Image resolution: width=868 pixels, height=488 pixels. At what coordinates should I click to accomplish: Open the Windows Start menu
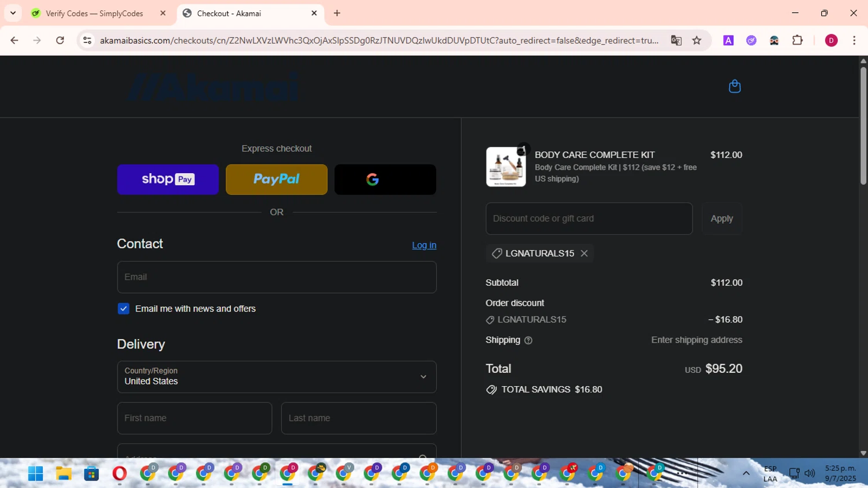tap(35, 474)
